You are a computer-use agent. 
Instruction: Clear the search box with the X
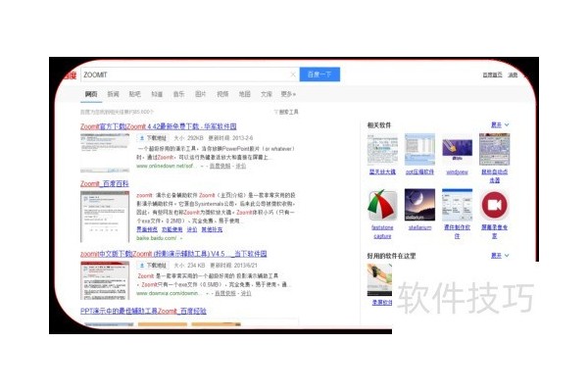(x=293, y=74)
